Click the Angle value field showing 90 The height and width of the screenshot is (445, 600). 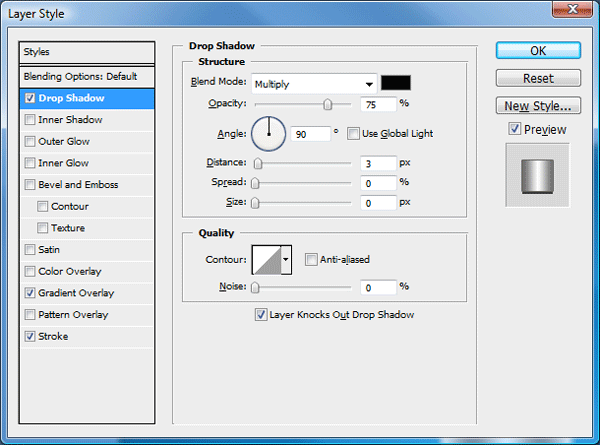(310, 134)
